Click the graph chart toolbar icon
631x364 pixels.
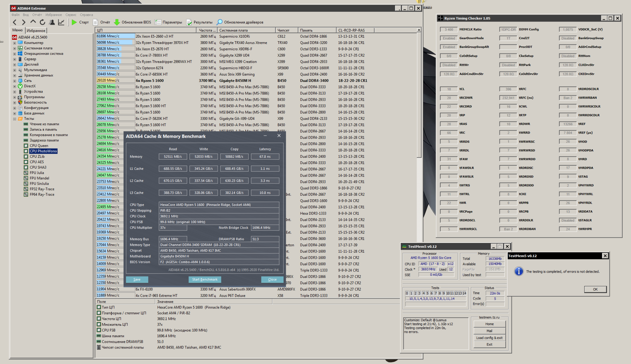pos(61,22)
